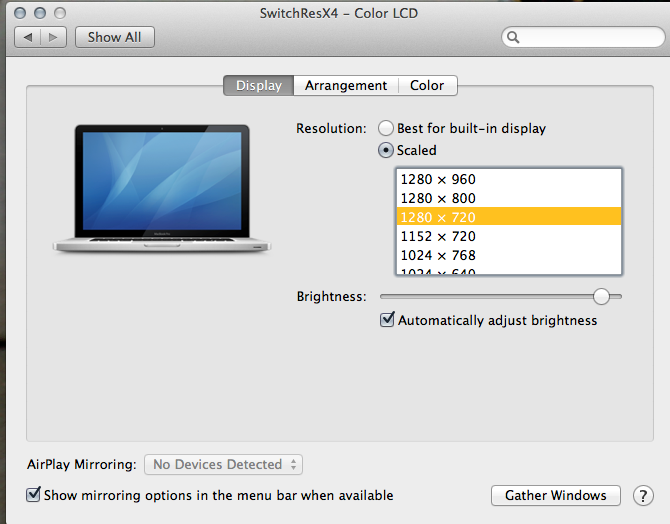Go forward with the right arrow button
The height and width of the screenshot is (524, 670).
point(53,37)
